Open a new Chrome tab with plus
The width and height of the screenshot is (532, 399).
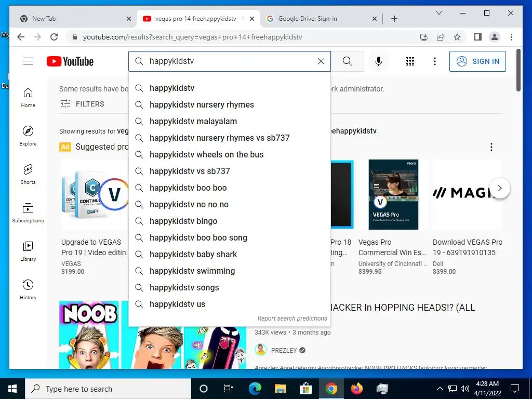(394, 19)
